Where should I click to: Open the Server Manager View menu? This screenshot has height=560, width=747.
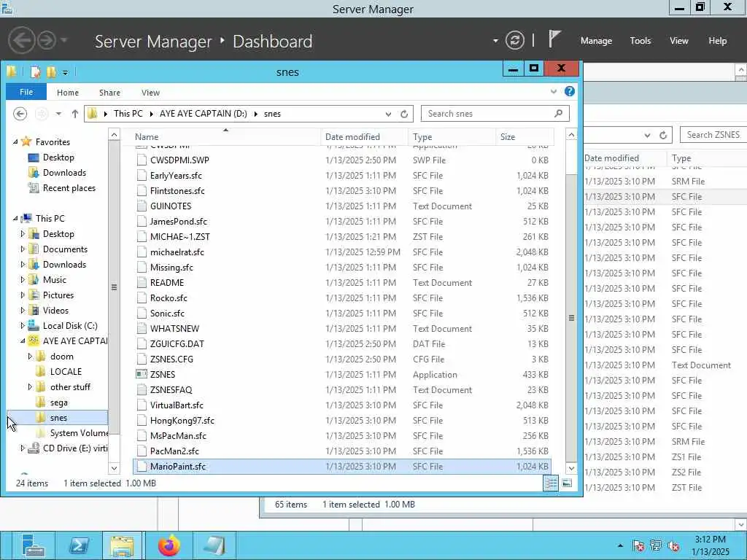point(679,41)
